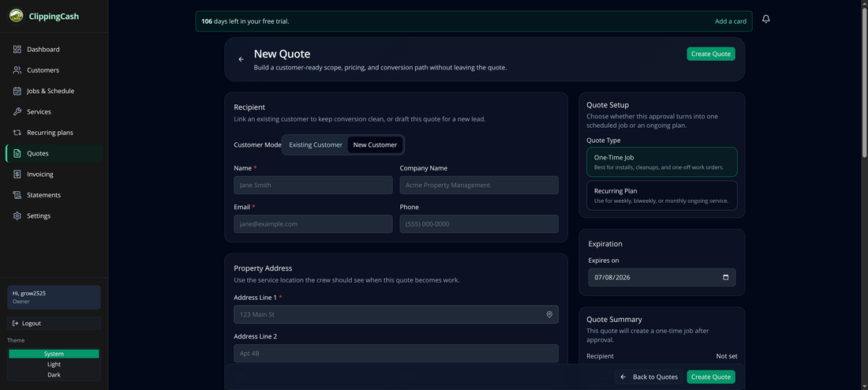
Task: Open Settings from sidebar
Action: point(54,216)
